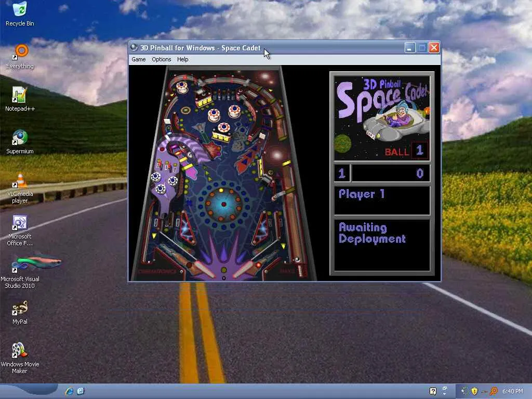Click the Player 1 info panel
This screenshot has width=532, height=399.
tap(382, 201)
